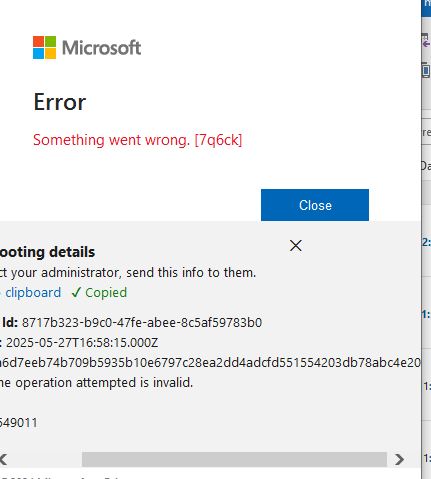Click the error code 549011

[x=19, y=423]
